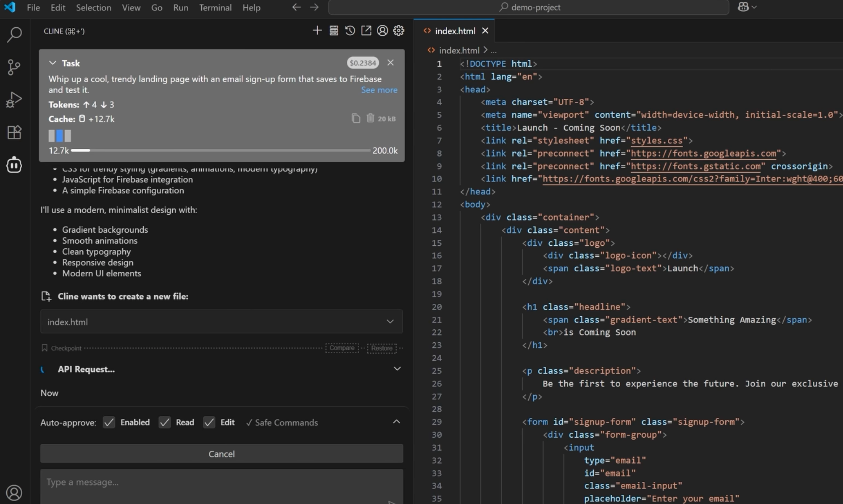Viewport: 843px width, 504px height.
Task: Open the Terminal menu
Action: pyautogui.click(x=215, y=8)
